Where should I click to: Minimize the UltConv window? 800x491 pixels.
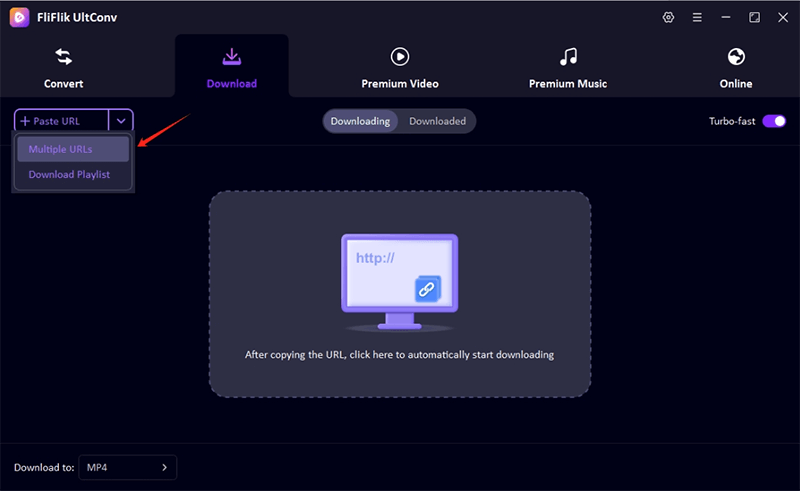coord(726,17)
